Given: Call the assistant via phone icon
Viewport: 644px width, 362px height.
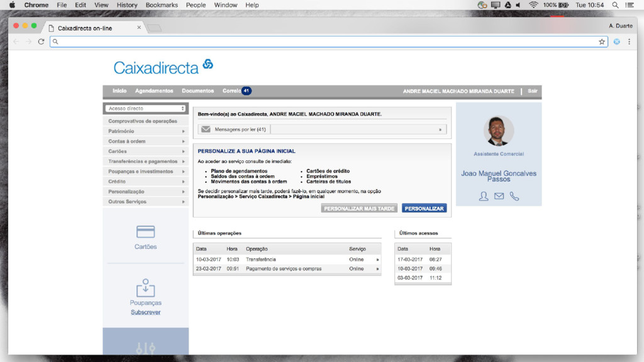Looking at the screenshot, I should (514, 196).
